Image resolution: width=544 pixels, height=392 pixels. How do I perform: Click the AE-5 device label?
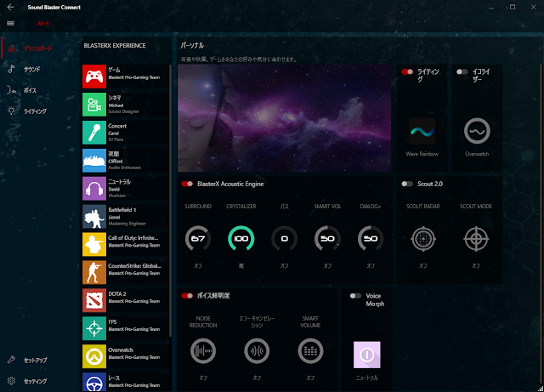pos(43,23)
